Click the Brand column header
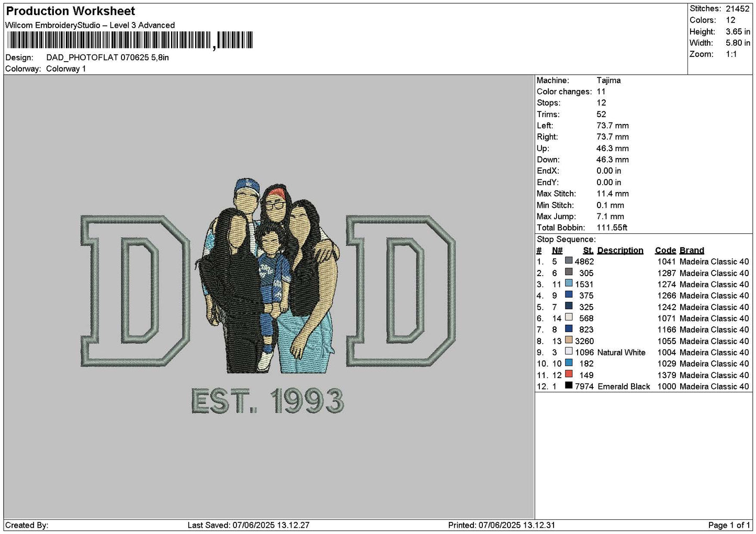Image resolution: width=756 pixels, height=534 pixels. pyautogui.click(x=692, y=251)
